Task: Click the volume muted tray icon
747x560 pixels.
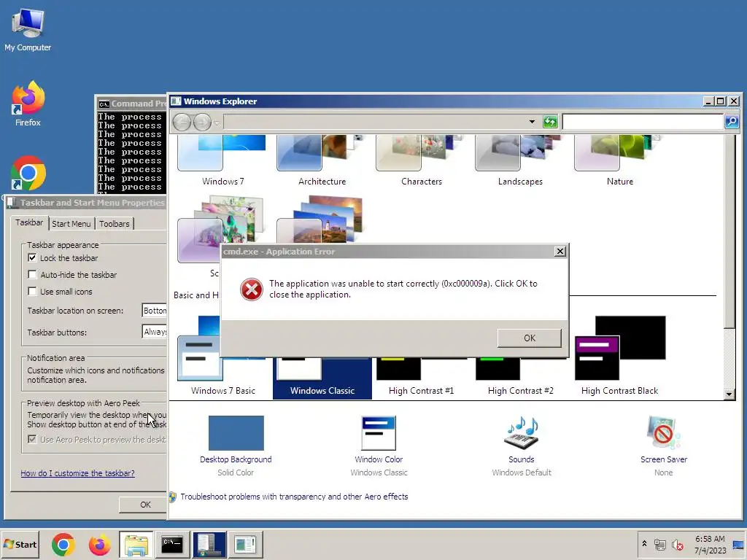Action: pyautogui.click(x=677, y=544)
